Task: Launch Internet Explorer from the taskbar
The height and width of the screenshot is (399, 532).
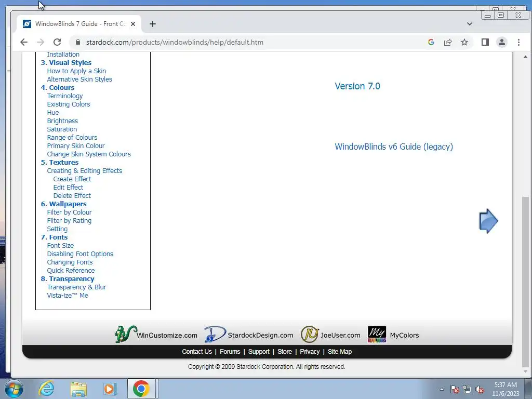Action: coord(46,389)
